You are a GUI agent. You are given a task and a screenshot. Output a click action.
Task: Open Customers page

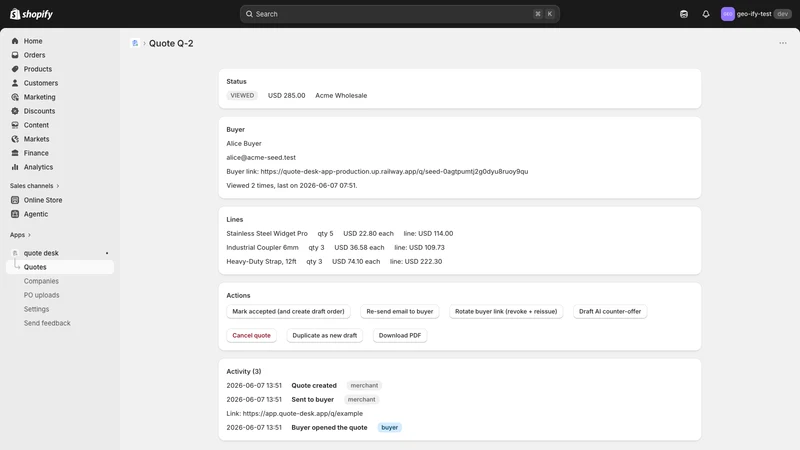pos(40,83)
